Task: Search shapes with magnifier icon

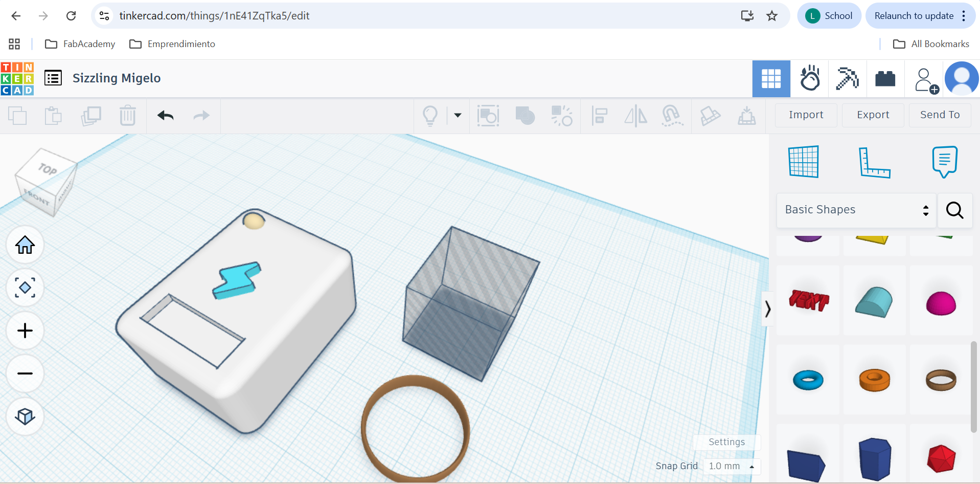Action: coord(955,210)
